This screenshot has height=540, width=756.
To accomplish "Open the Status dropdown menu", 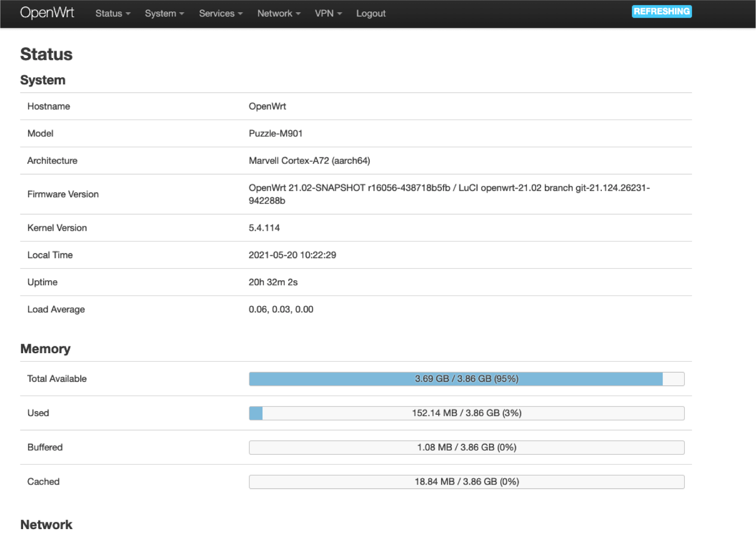I will point(113,14).
